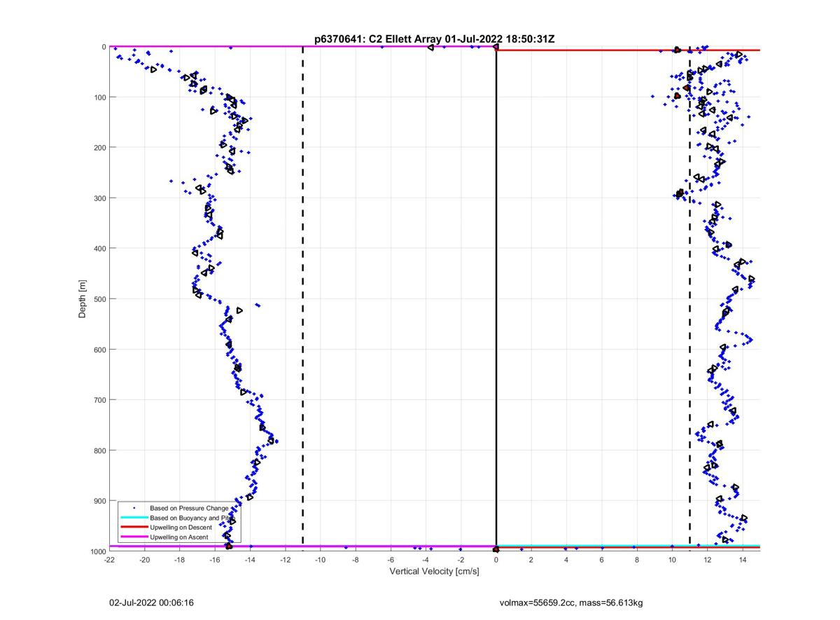Click depth axis tick label '500'
Image resolution: width=840 pixels, height=620 pixels.
[x=99, y=299]
